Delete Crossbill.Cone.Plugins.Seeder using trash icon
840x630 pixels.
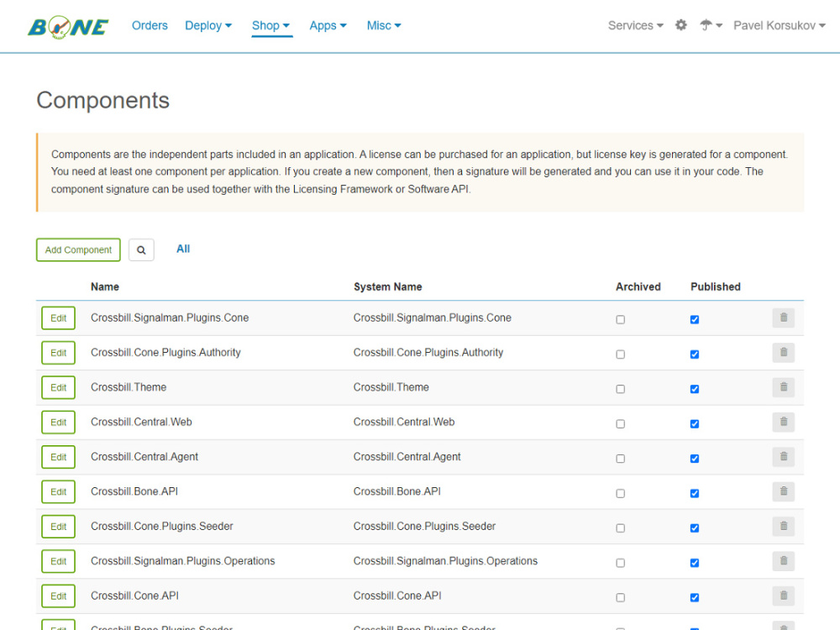click(x=783, y=527)
